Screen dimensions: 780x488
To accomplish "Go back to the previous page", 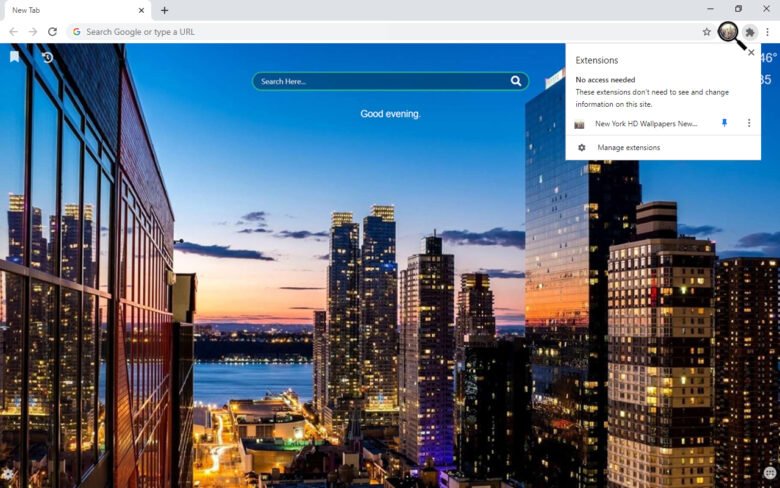I will 13,32.
